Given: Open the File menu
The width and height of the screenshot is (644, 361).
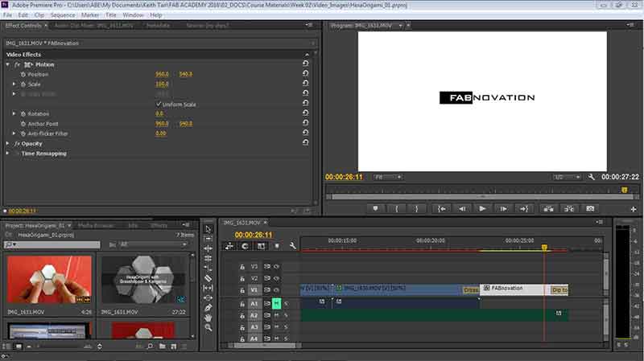Looking at the screenshot, I should tap(7, 15).
